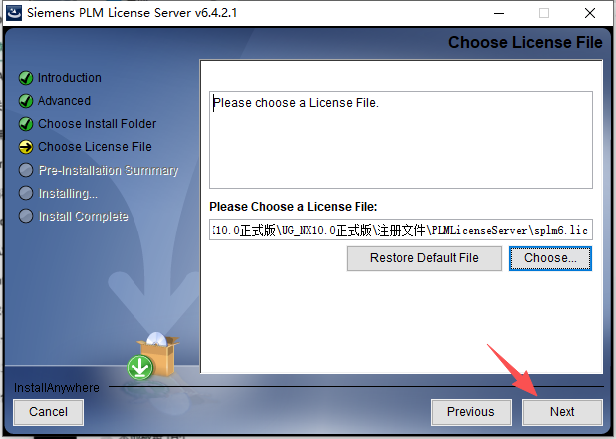
Task: Click the license file path input field
Action: (x=401, y=230)
